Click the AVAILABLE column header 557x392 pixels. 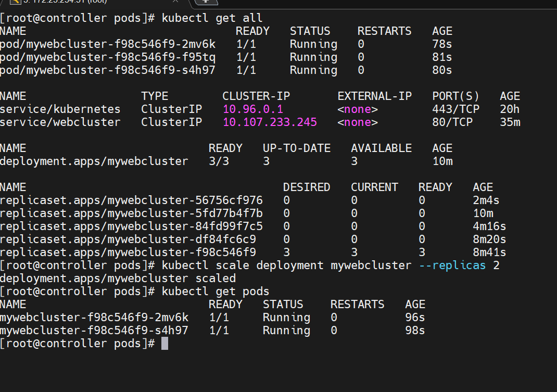381,148
